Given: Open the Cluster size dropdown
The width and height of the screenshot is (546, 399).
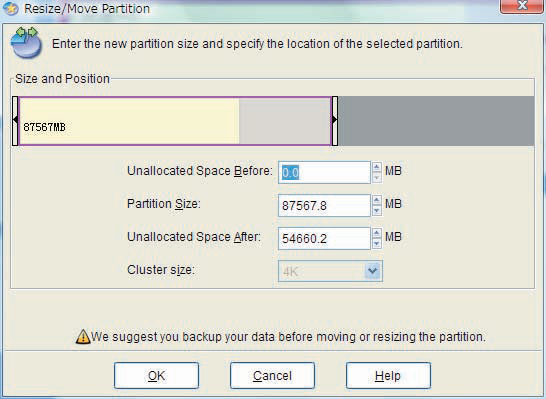Looking at the screenshot, I should click(x=373, y=271).
